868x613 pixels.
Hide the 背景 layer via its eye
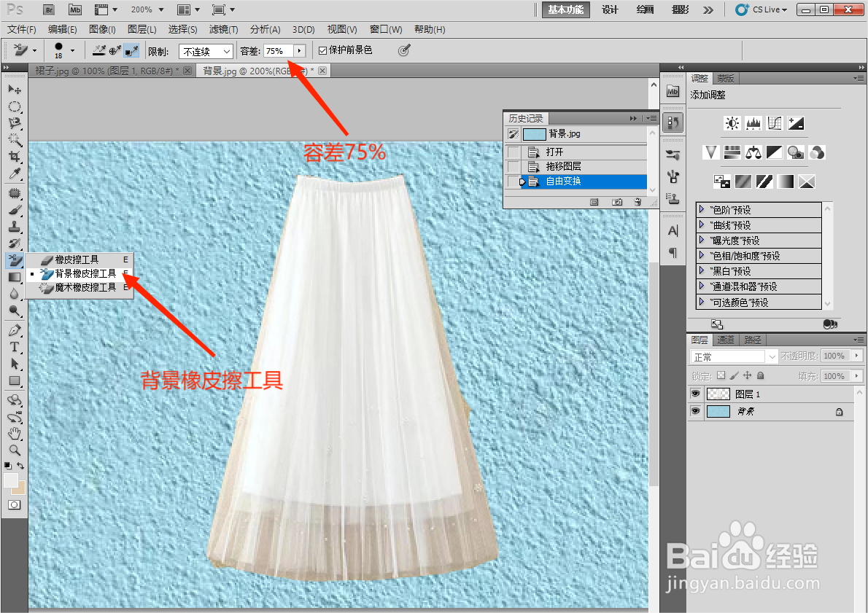click(695, 411)
